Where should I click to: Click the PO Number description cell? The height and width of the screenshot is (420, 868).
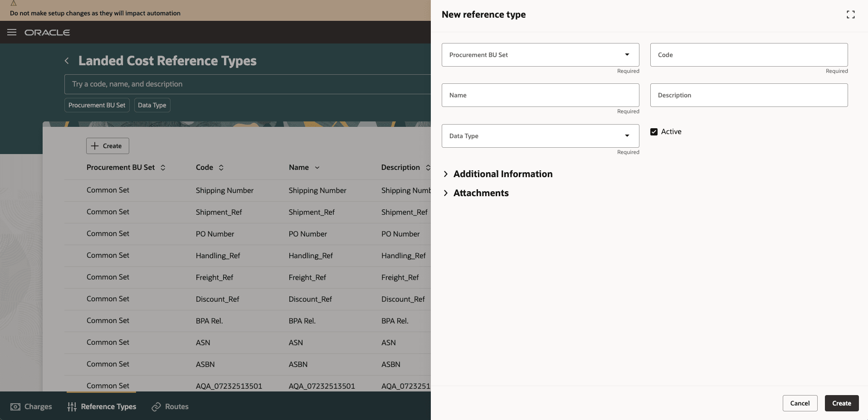401,234
